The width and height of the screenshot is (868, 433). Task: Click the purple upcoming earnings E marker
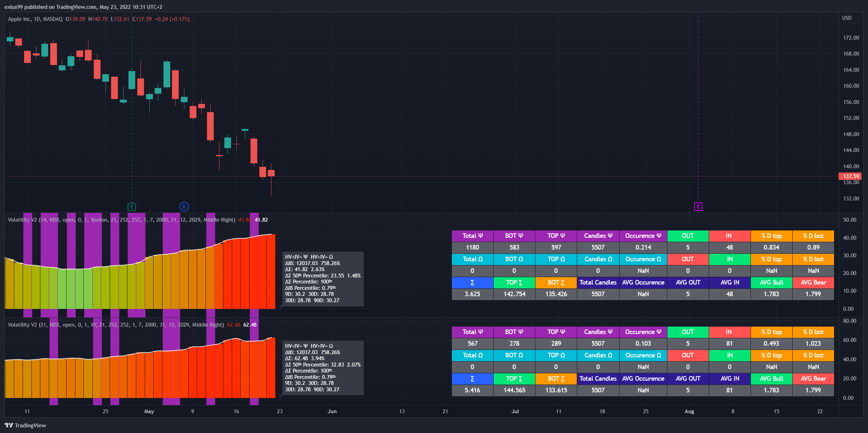pos(698,207)
